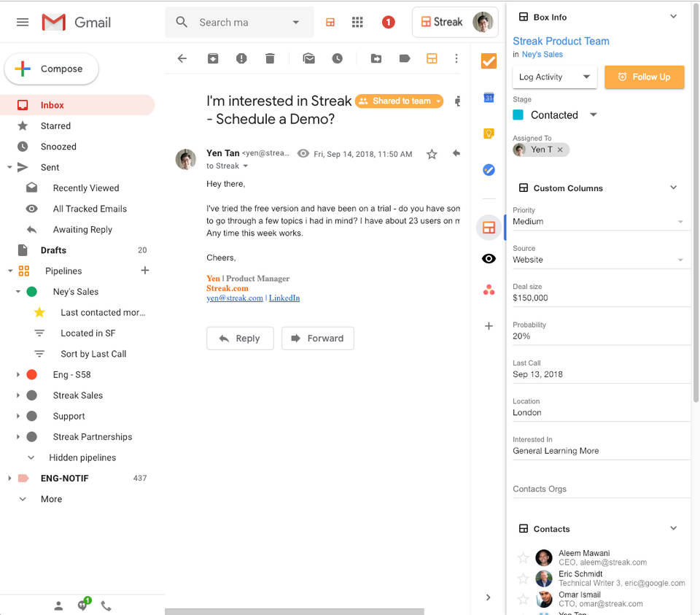Click the Follow Up button
Image resolution: width=700 pixels, height=615 pixels.
point(644,77)
